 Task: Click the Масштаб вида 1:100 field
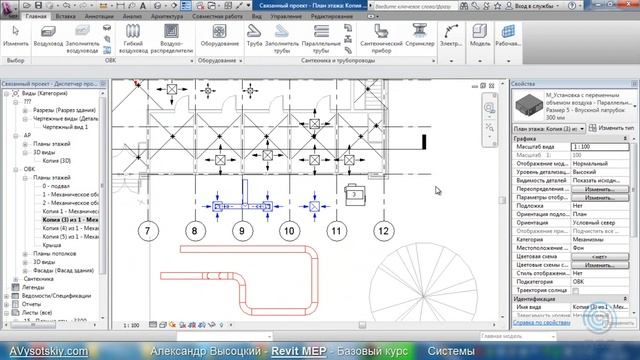[600, 147]
